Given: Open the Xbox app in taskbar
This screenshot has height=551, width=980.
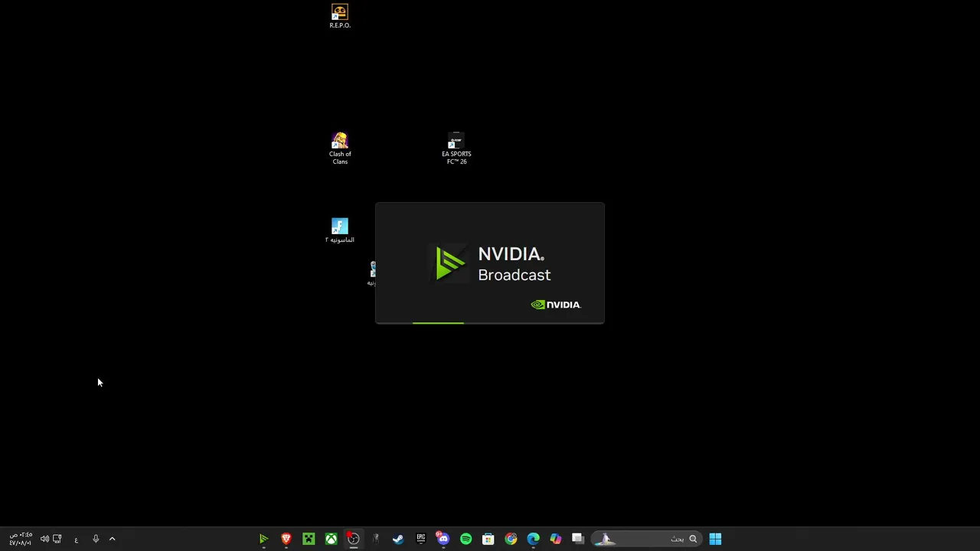Looking at the screenshot, I should (331, 540).
